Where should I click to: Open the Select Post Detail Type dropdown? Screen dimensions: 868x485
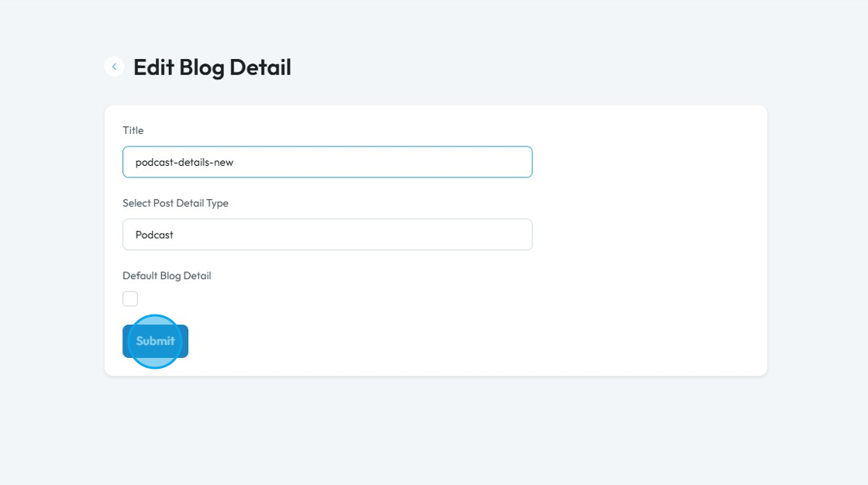click(x=327, y=235)
